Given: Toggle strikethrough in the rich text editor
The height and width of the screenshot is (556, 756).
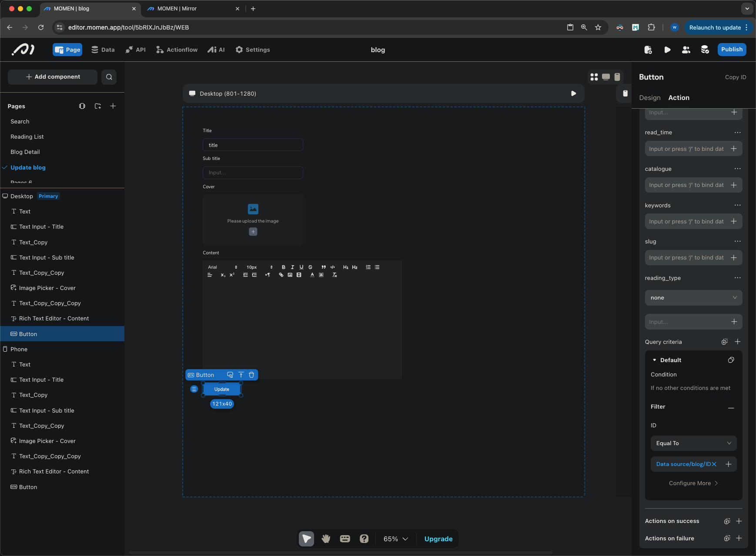Looking at the screenshot, I should point(310,267).
